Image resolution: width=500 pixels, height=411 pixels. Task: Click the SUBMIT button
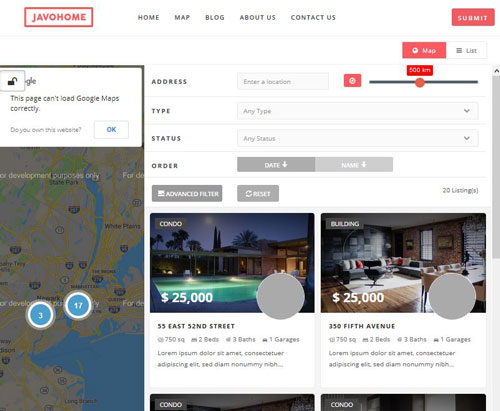coord(473,18)
